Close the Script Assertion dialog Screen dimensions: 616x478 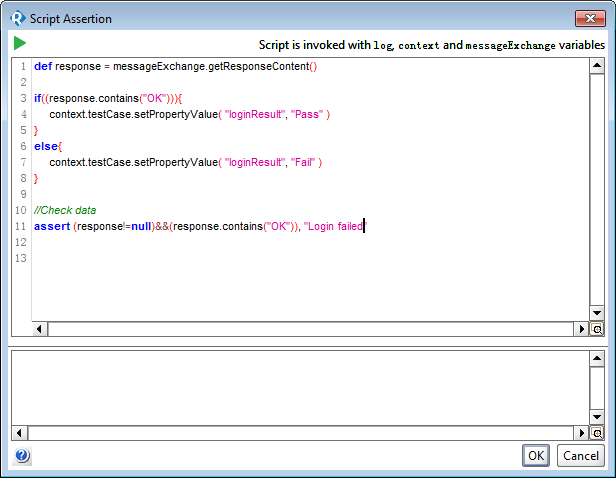pos(590,18)
